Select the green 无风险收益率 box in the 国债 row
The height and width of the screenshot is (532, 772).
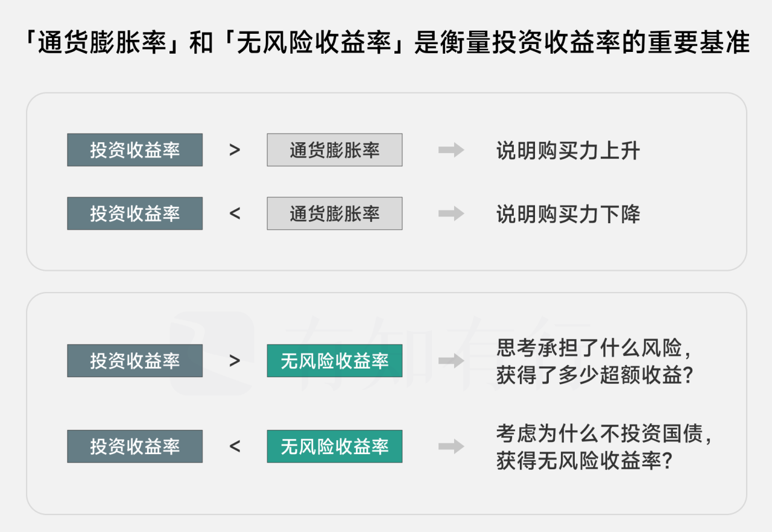334,446
